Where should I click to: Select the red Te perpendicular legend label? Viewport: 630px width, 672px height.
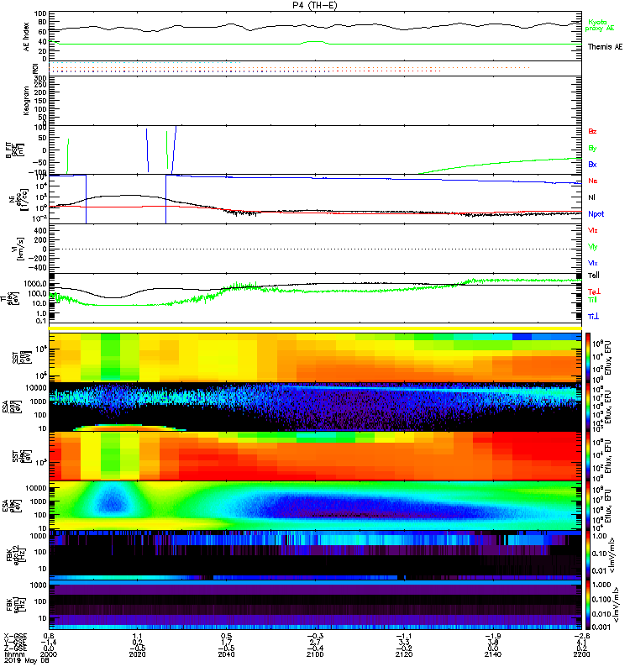594,291
